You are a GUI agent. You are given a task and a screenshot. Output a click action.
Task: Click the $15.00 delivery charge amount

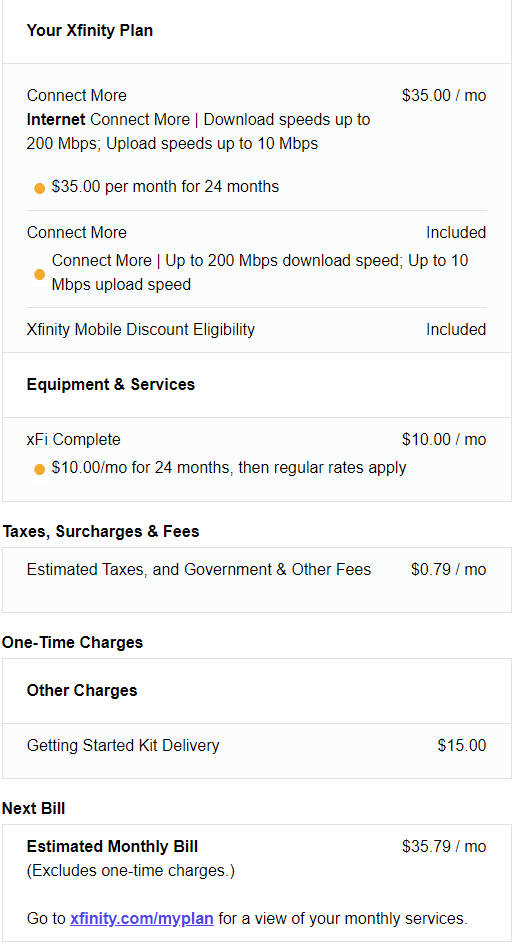point(462,746)
